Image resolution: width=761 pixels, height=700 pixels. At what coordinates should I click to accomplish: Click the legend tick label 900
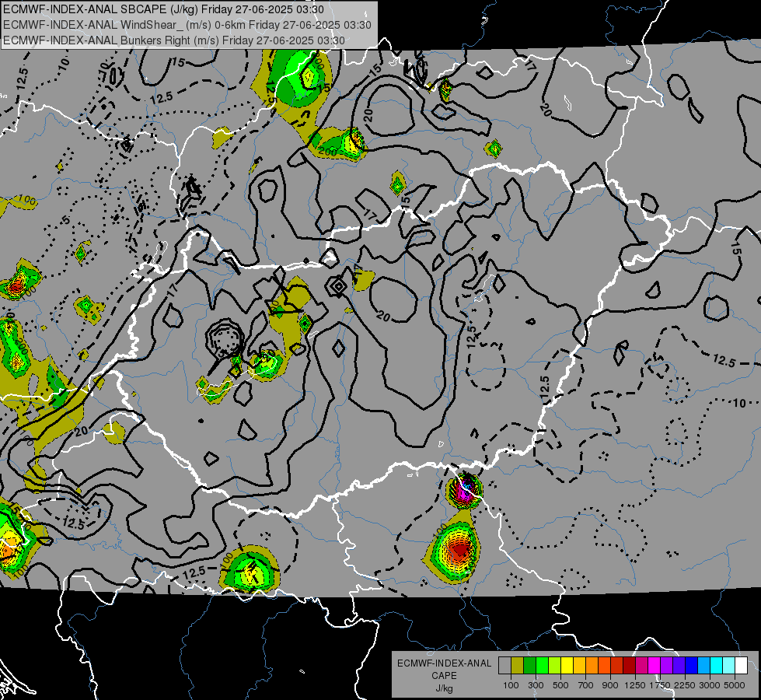(x=610, y=685)
